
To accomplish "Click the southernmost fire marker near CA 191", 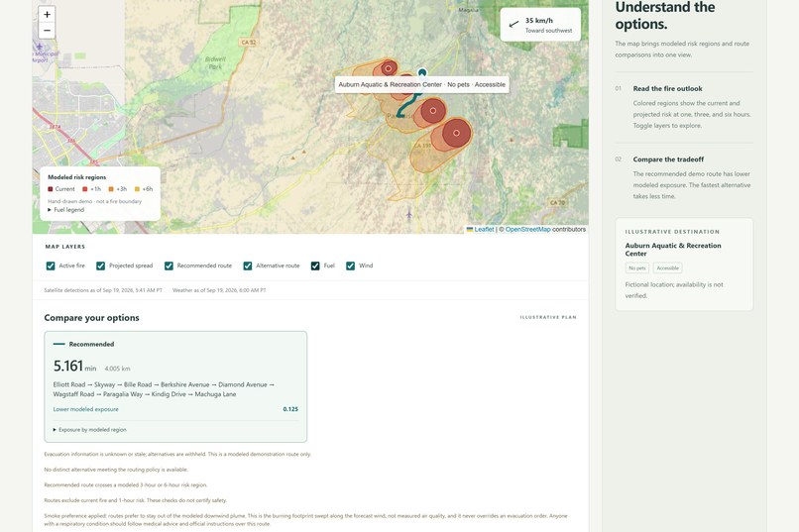I will [x=456, y=133].
